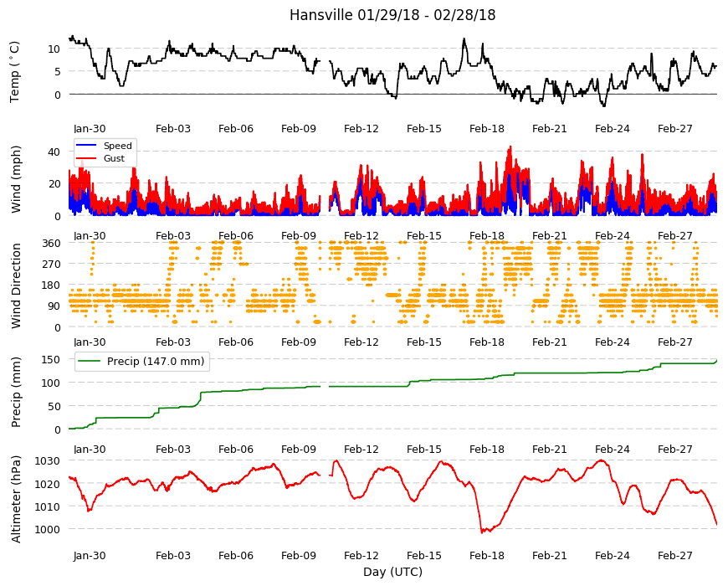The height and width of the screenshot is (586, 728).
Task: Click the Jan-30 tick under temperature chart
Action: pyautogui.click(x=90, y=129)
